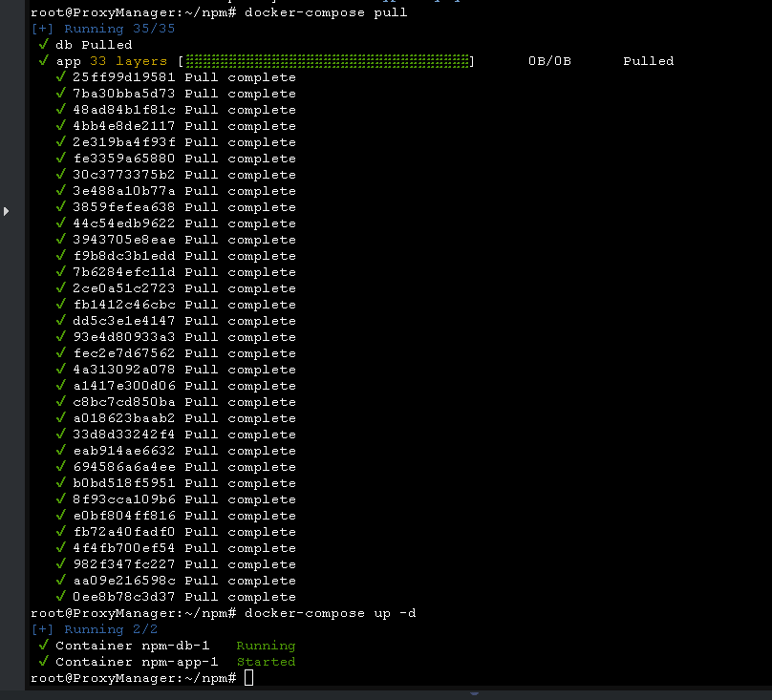Click the 'db Pulled' line
Image resolution: width=772 pixels, height=700 pixels.
(x=94, y=45)
